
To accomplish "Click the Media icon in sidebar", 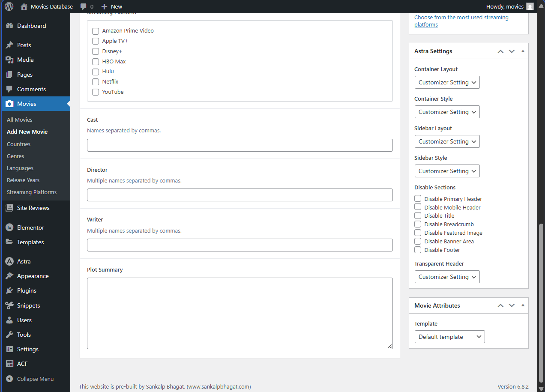I will tap(9, 60).
